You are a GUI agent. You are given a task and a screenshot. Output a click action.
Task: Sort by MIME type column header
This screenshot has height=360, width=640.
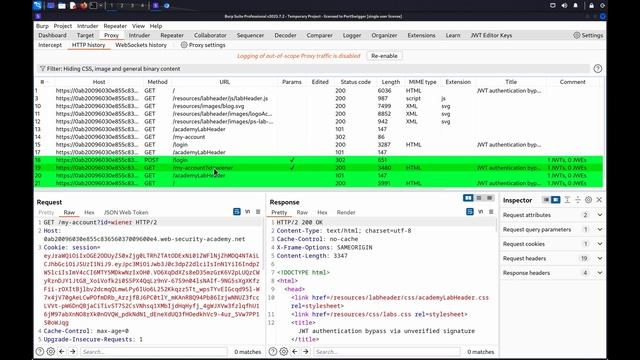click(x=422, y=82)
